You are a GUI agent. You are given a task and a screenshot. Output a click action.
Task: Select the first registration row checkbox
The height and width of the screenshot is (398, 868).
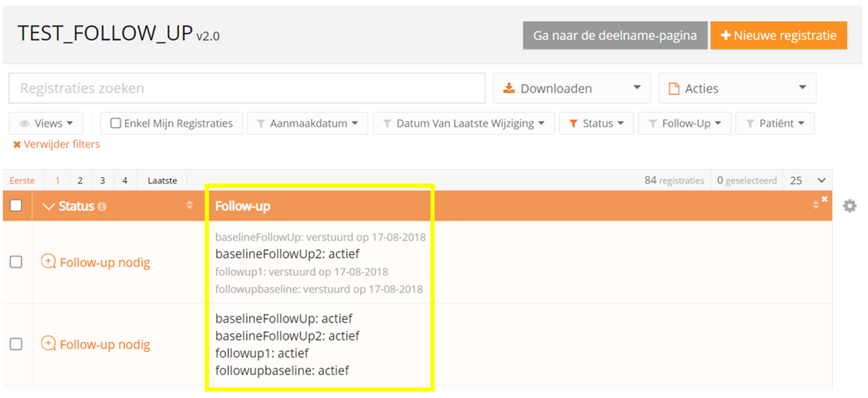(16, 262)
